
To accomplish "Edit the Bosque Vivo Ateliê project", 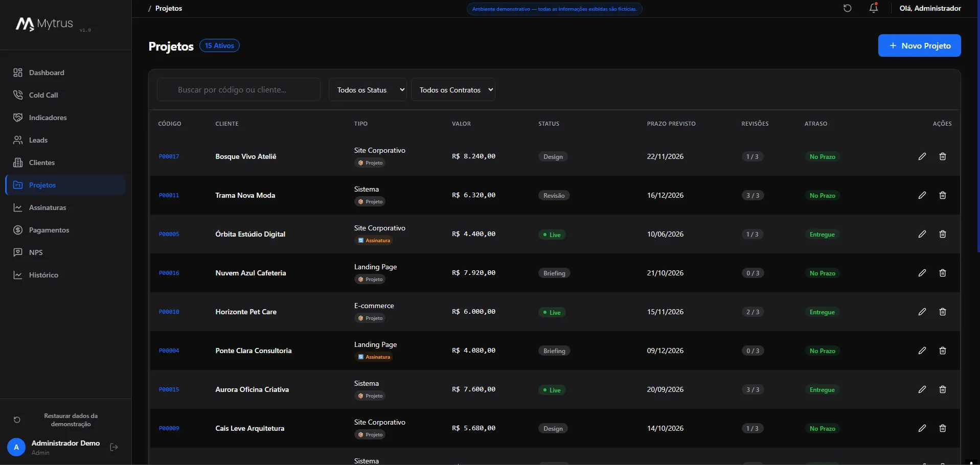I will click(922, 156).
